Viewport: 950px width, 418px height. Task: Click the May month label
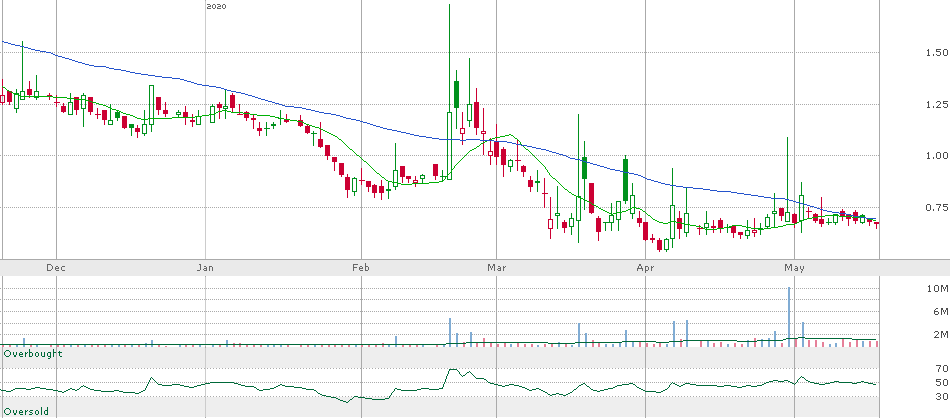point(794,268)
